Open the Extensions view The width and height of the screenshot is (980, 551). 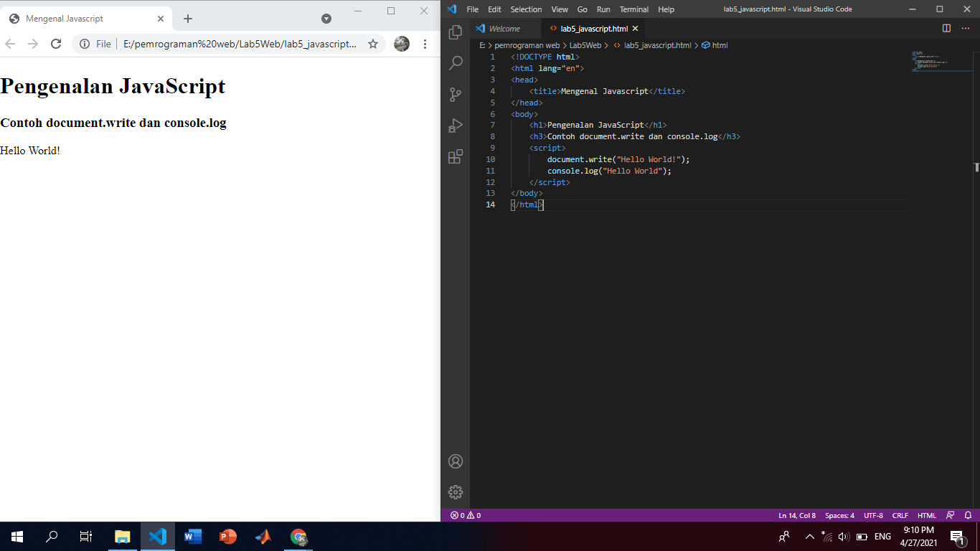455,156
